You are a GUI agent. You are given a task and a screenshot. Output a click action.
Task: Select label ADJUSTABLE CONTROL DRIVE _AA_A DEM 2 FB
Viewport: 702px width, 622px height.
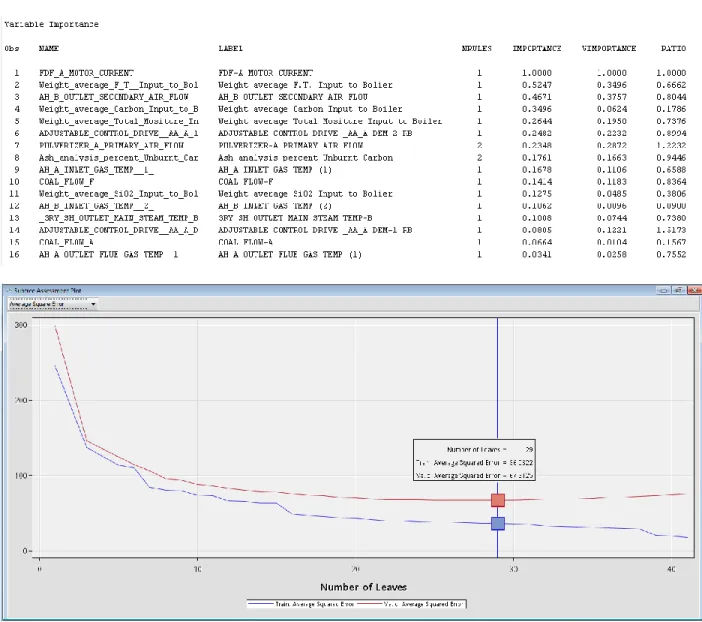(315, 133)
